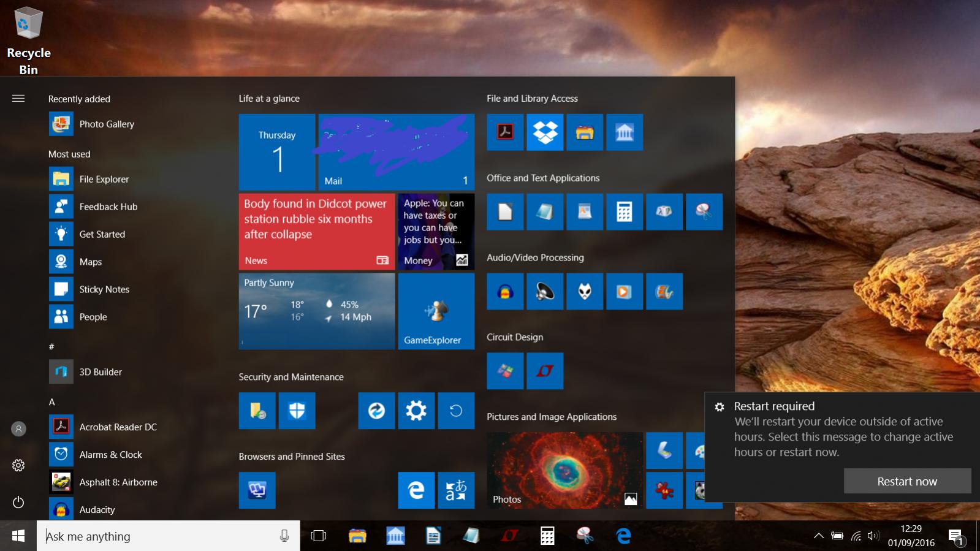Open the red puzzle piece tile under Pictures

tap(664, 490)
